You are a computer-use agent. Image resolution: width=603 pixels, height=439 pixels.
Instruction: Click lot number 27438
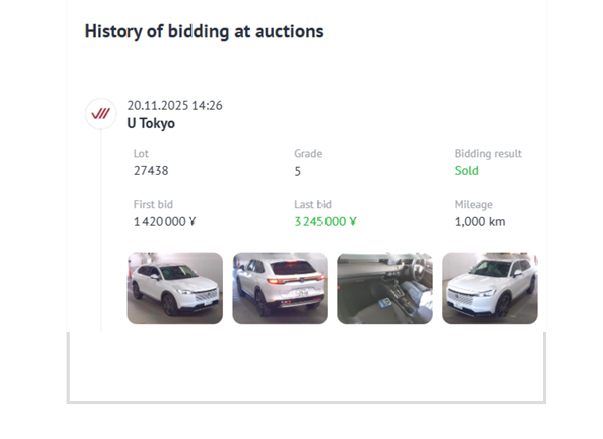pos(151,171)
